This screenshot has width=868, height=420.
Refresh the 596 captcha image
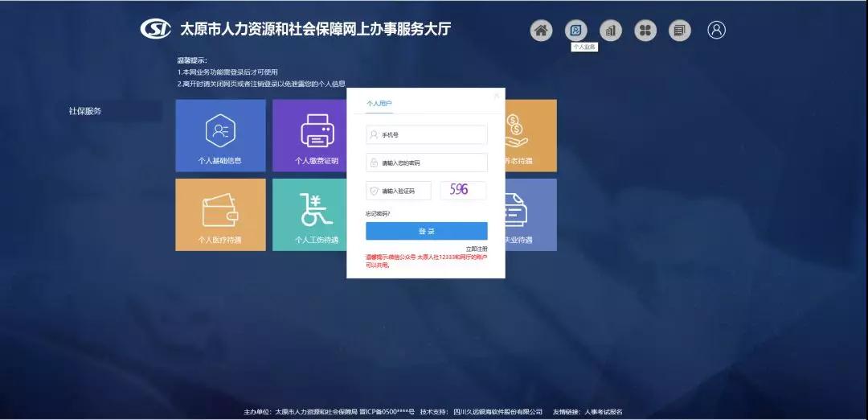(462, 190)
